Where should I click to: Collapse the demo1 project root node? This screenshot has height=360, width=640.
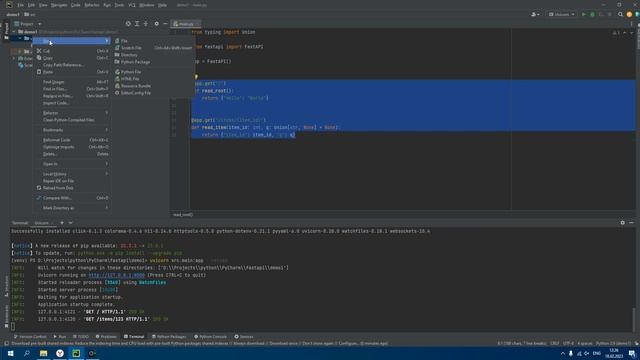[x=14, y=31]
